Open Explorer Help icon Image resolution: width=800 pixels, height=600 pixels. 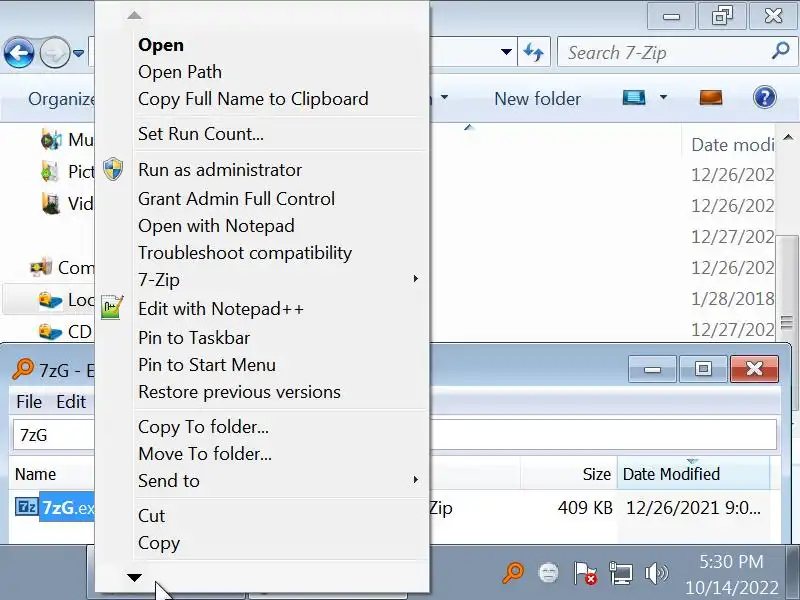click(764, 97)
